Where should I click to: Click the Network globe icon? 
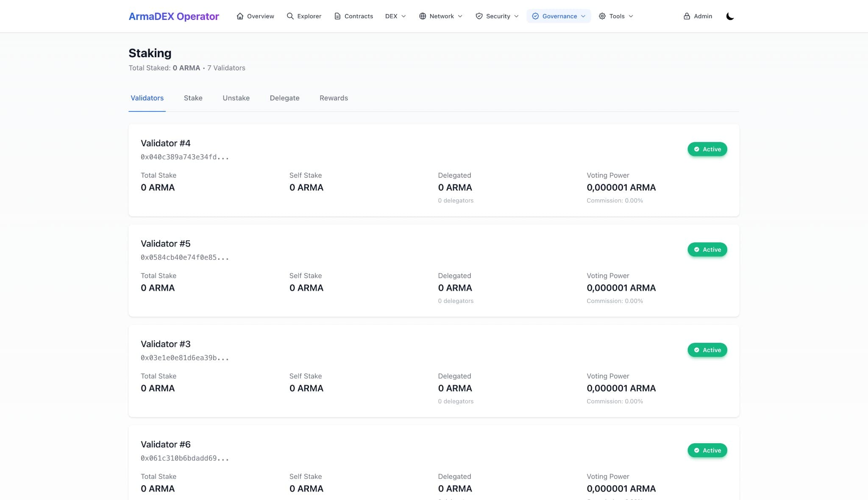coord(422,16)
